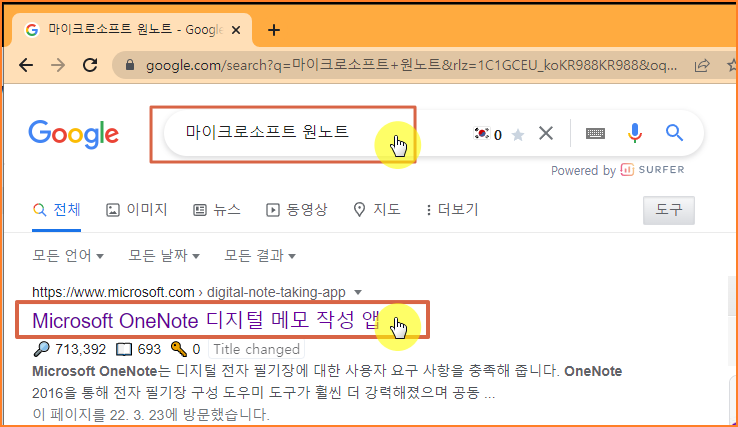
Task: Click the browser forward arrow
Action: pyautogui.click(x=58, y=65)
